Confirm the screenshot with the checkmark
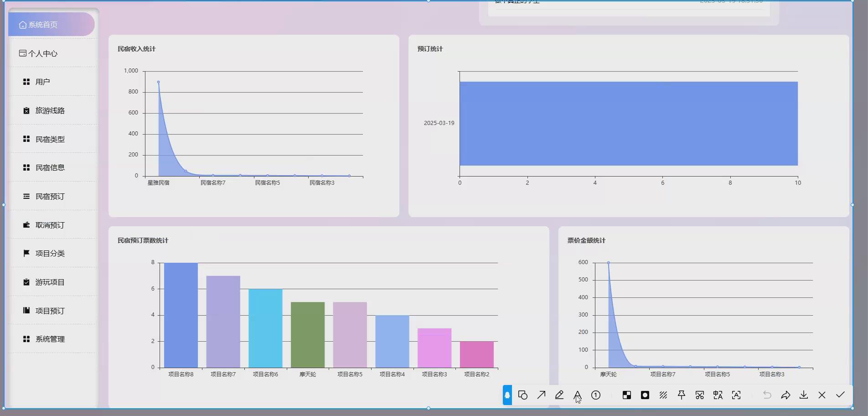Image resolution: width=868 pixels, height=416 pixels. 840,395
